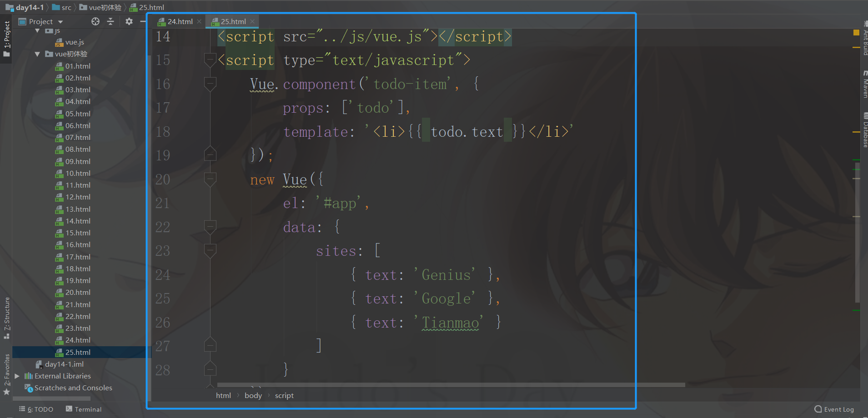Screen dimensions: 868x418
Task: Collapse the vue初体验 folder arrow
Action: click(37, 54)
